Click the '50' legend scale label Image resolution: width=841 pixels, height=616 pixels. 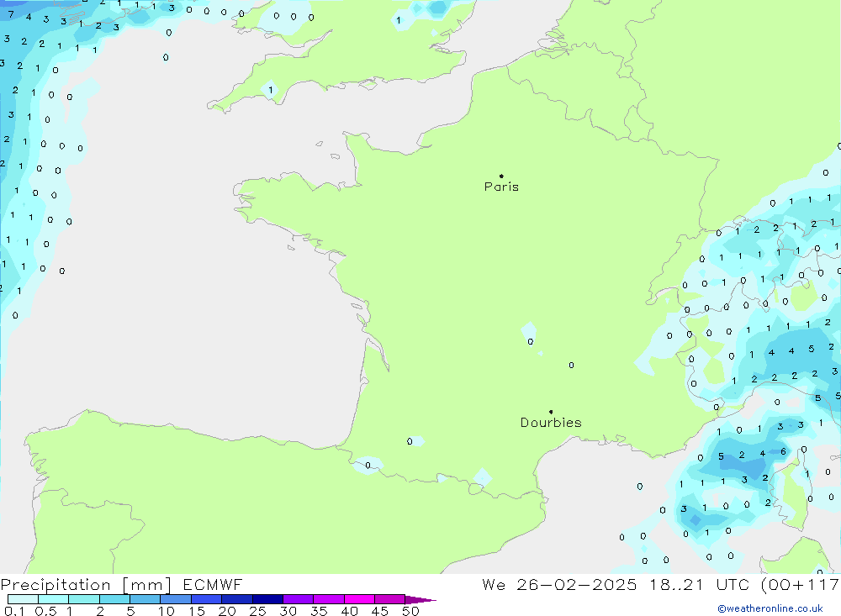(410, 611)
